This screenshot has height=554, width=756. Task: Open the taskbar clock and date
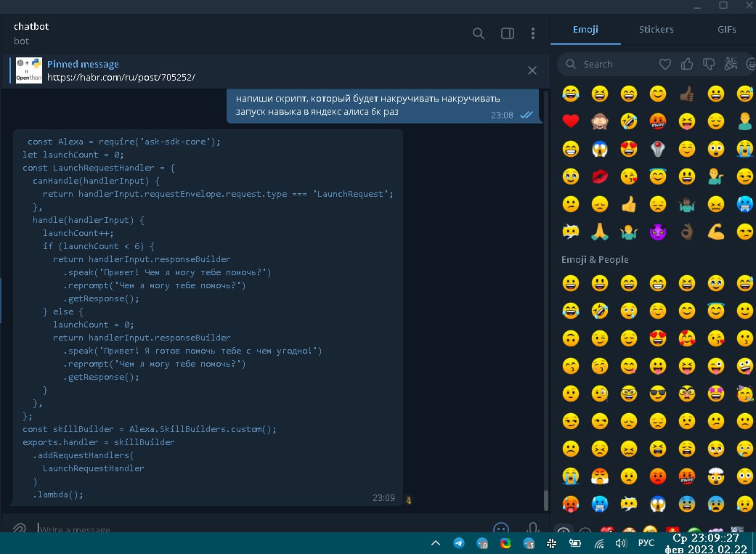point(706,543)
